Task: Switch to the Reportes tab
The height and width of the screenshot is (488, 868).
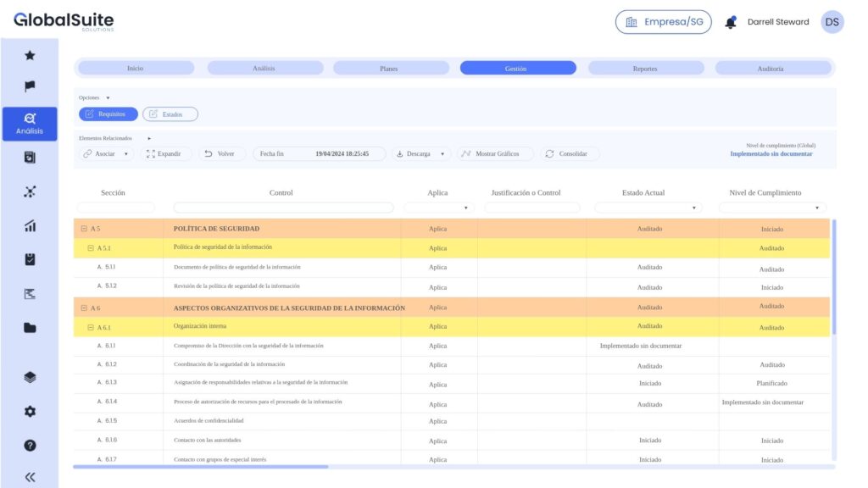Action: pyautogui.click(x=644, y=69)
